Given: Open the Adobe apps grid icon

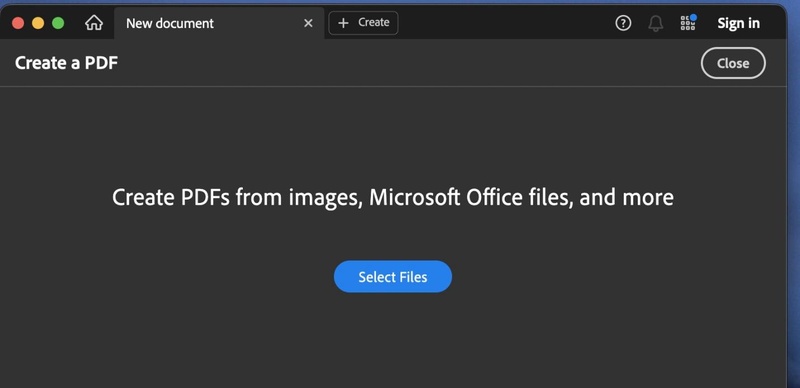Looking at the screenshot, I should (x=688, y=23).
